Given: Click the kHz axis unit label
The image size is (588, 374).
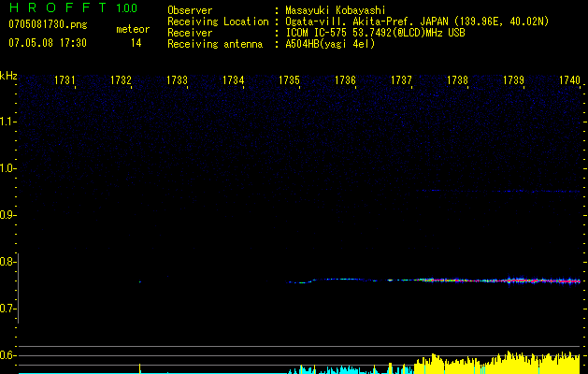Looking at the screenshot, I should click(x=8, y=76).
